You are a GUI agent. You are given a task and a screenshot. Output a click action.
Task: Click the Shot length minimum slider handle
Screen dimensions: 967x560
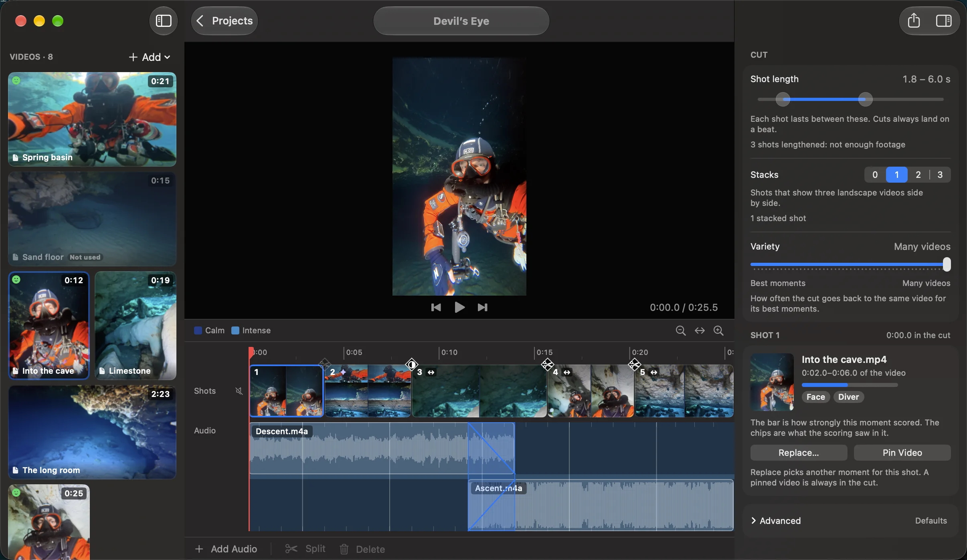coord(783,99)
